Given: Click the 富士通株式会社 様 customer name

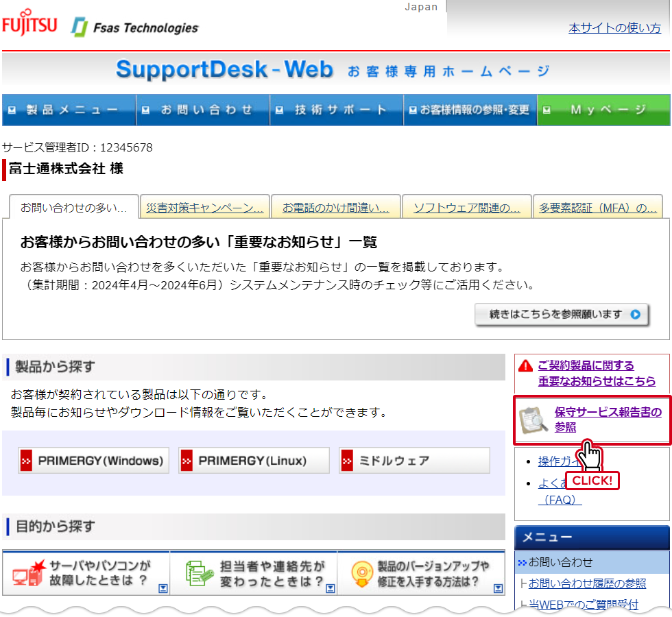Looking at the screenshot, I should tap(66, 169).
